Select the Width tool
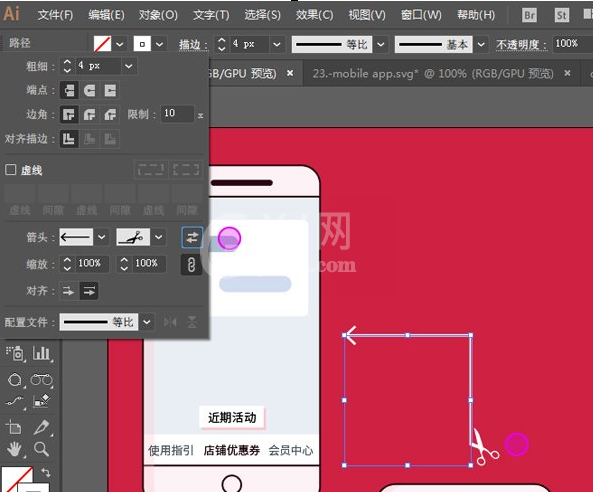The image size is (593, 492). tap(15, 402)
